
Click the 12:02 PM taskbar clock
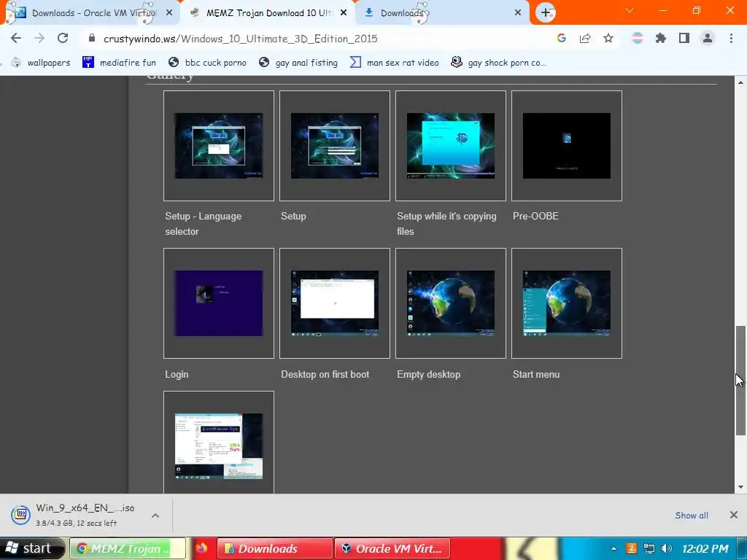click(x=705, y=548)
